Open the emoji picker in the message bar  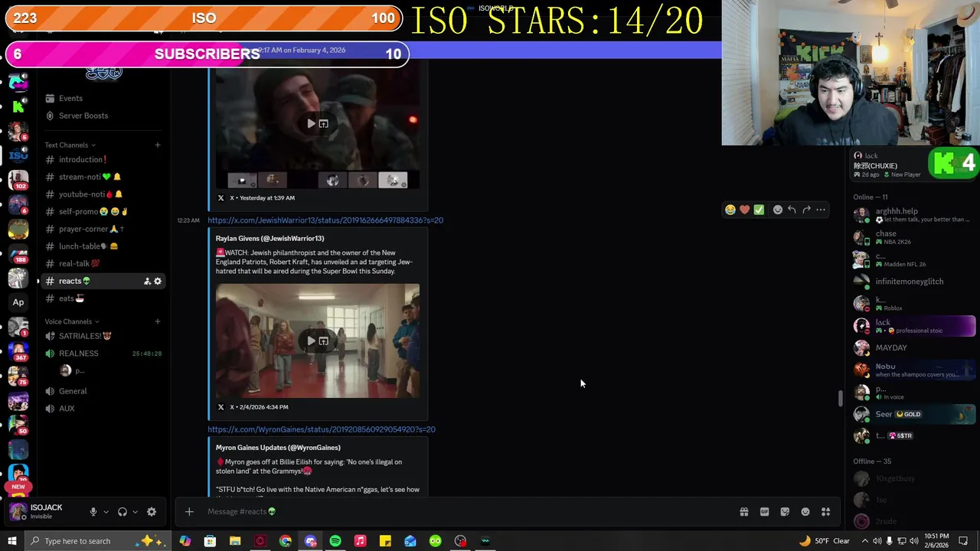[805, 512]
